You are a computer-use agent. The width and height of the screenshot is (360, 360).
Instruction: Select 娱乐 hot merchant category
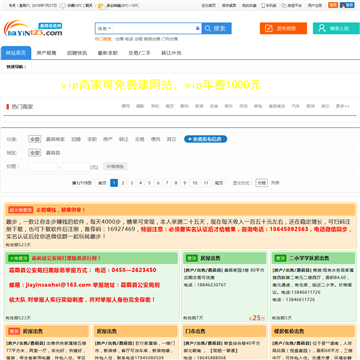pos(228,106)
